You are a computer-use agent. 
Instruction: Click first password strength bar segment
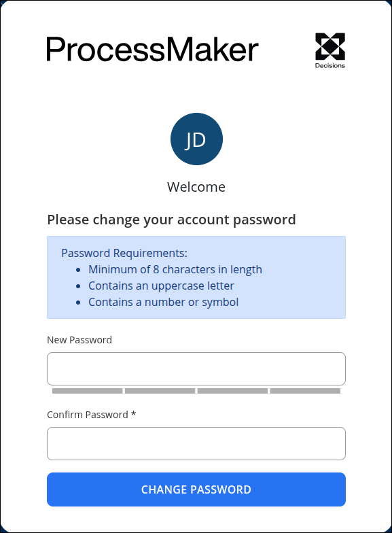[87, 391]
